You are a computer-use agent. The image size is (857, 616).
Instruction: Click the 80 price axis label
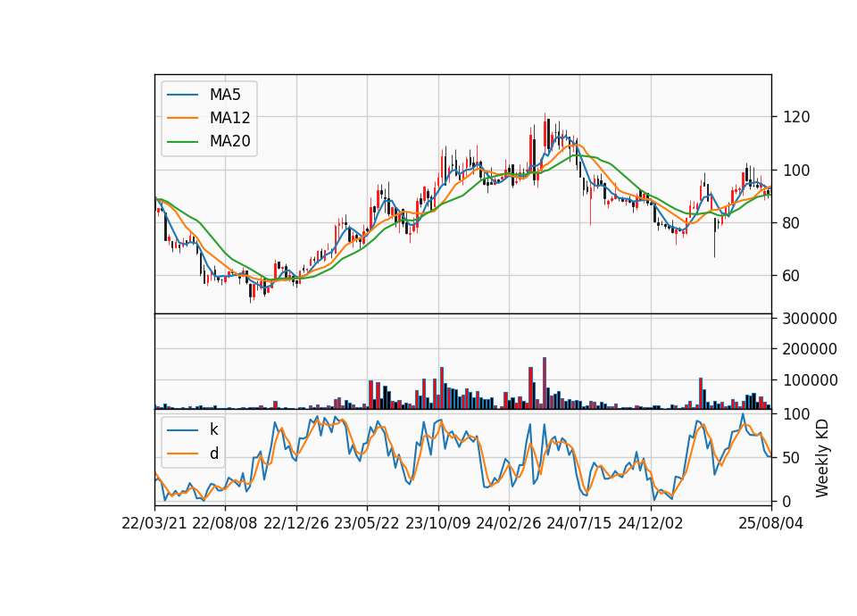coord(792,223)
